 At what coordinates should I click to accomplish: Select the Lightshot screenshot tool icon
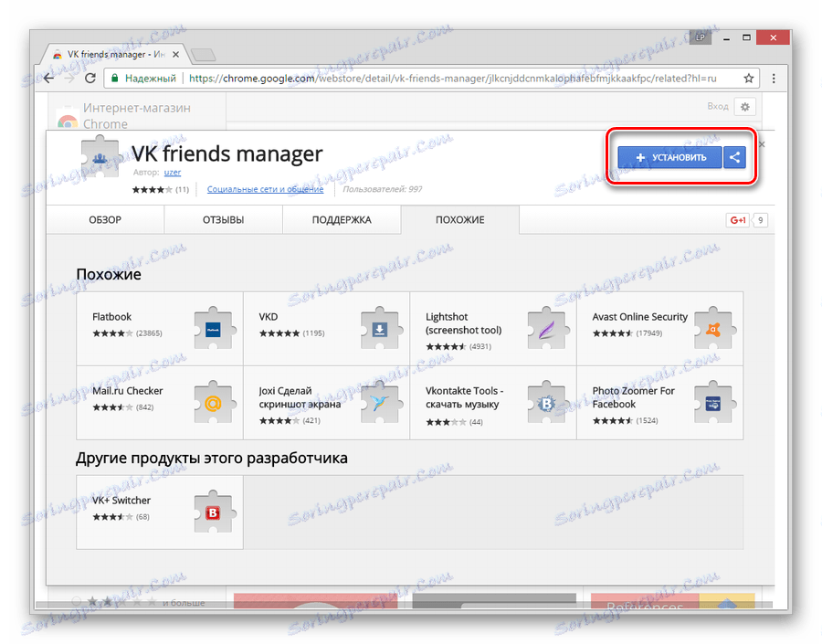tap(546, 329)
